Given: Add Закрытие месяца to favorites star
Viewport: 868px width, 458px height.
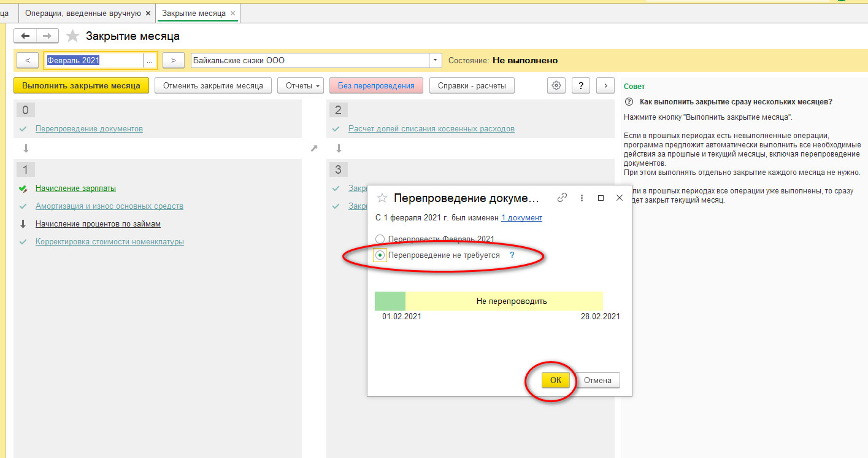Looking at the screenshot, I should click(x=73, y=36).
